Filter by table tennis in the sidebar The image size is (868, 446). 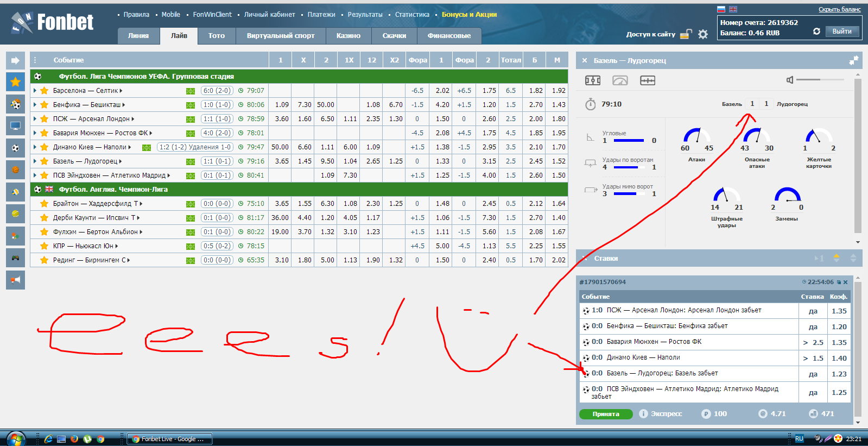pos(15,236)
